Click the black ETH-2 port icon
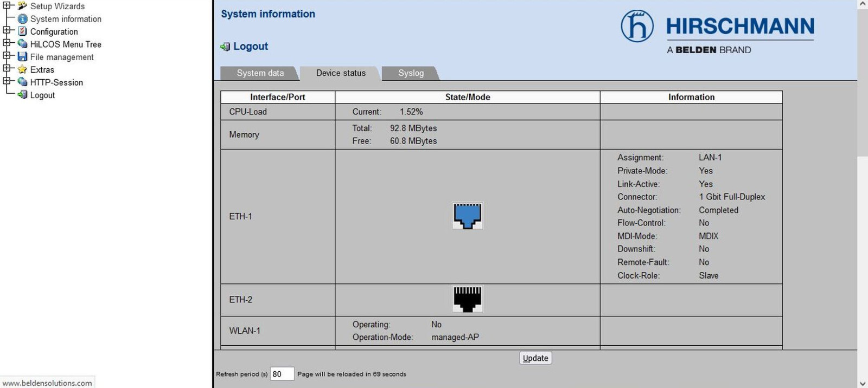 [x=467, y=299]
